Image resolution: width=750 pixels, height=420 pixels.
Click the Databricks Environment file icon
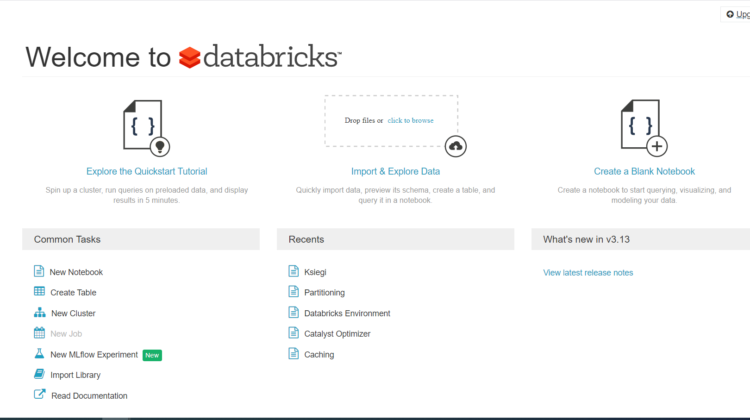[293, 312]
